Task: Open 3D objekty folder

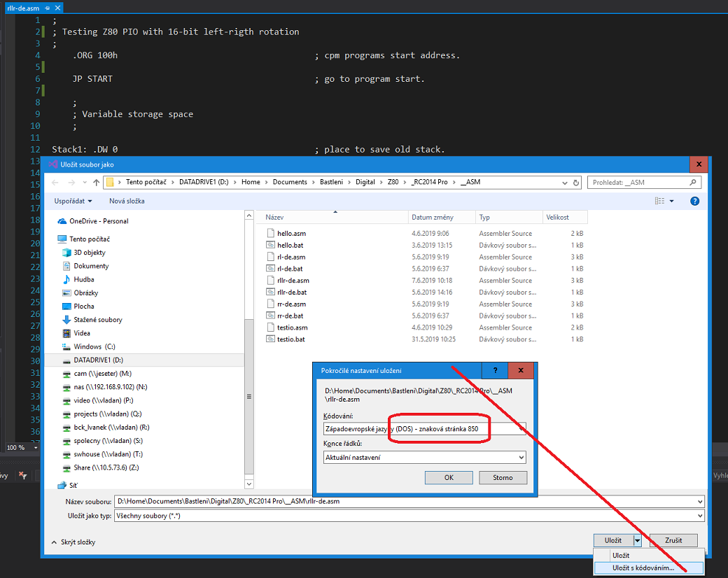Action: tap(89, 253)
